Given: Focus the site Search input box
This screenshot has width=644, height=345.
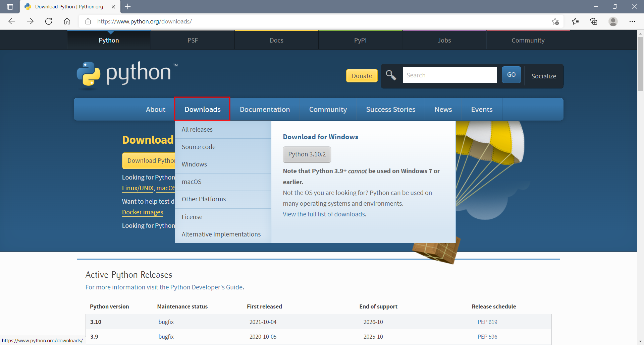Looking at the screenshot, I should [x=450, y=75].
